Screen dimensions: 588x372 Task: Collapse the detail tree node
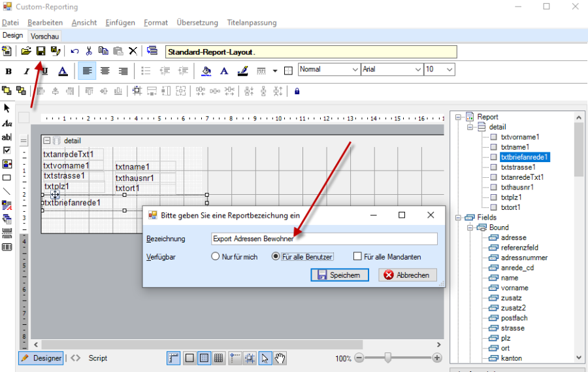(470, 127)
